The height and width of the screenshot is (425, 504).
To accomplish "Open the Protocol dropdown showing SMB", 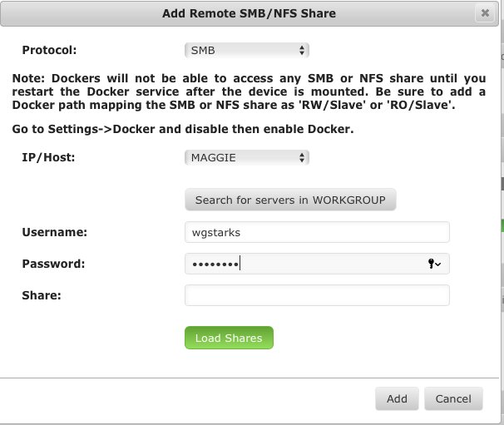I will pos(247,51).
